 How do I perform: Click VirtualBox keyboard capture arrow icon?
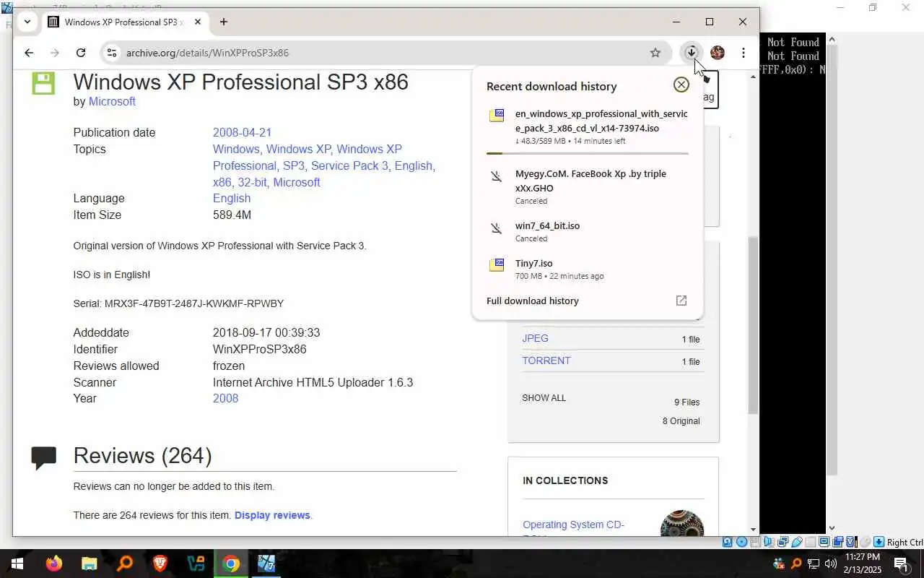pos(879,542)
